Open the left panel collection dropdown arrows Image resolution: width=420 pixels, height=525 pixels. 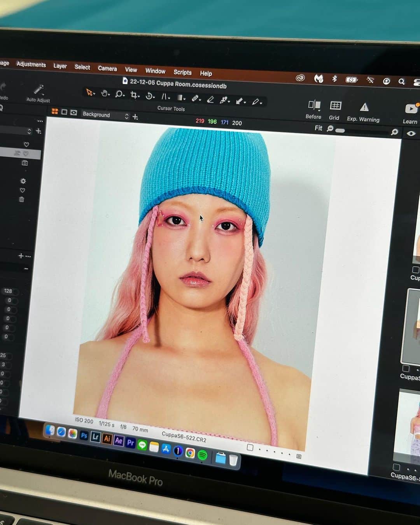(x=29, y=131)
